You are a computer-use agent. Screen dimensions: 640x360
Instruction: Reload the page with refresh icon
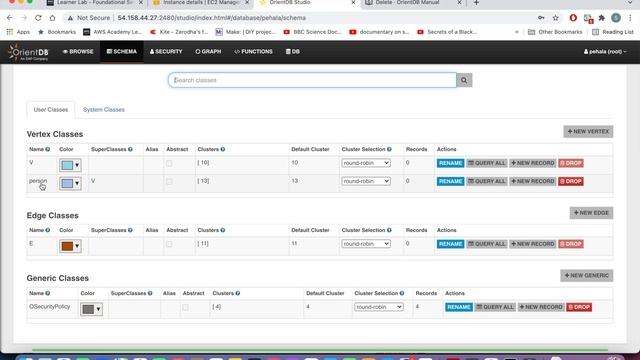pyautogui.click(x=38, y=18)
